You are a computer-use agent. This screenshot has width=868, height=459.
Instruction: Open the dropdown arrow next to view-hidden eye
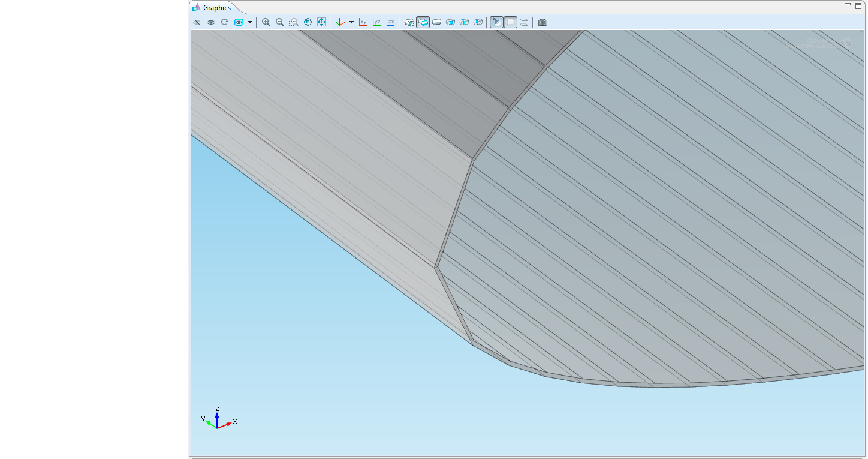pos(250,22)
